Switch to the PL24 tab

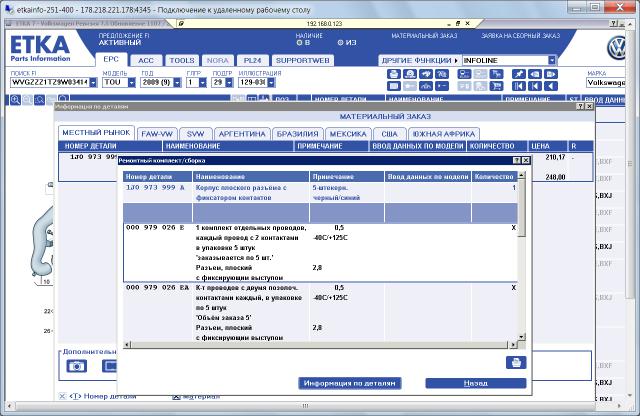click(x=252, y=61)
